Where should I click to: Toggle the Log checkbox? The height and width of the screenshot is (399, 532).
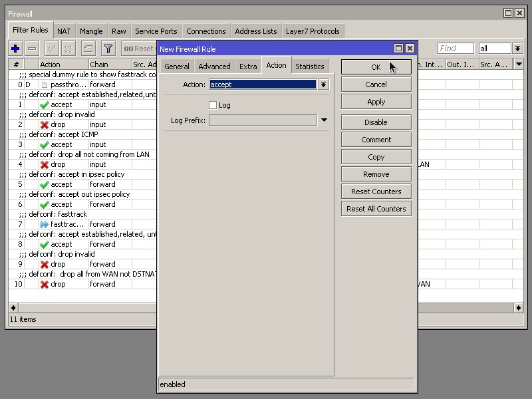213,105
